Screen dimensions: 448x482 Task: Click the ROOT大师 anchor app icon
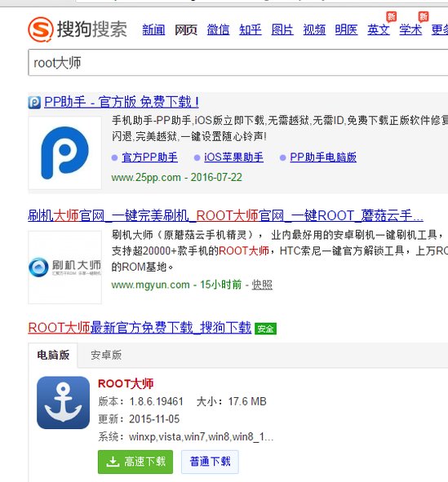(64, 402)
